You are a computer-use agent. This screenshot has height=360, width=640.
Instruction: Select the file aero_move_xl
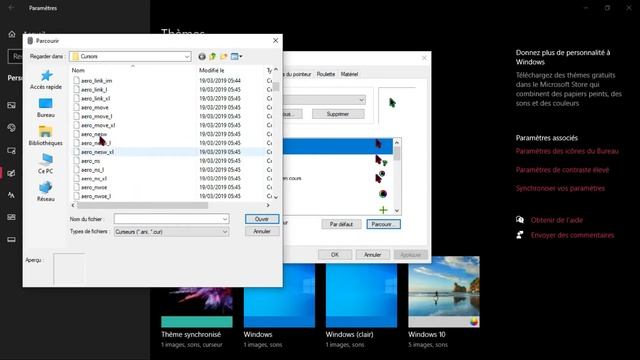98,125
